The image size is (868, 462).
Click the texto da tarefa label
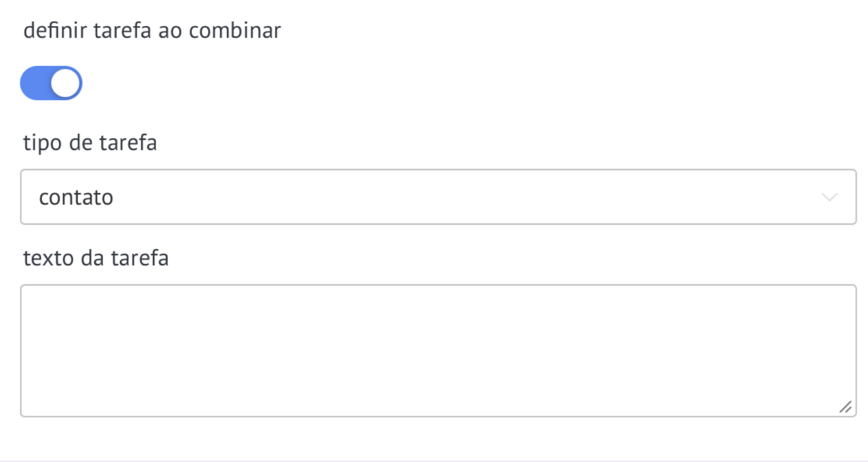pyautogui.click(x=96, y=258)
